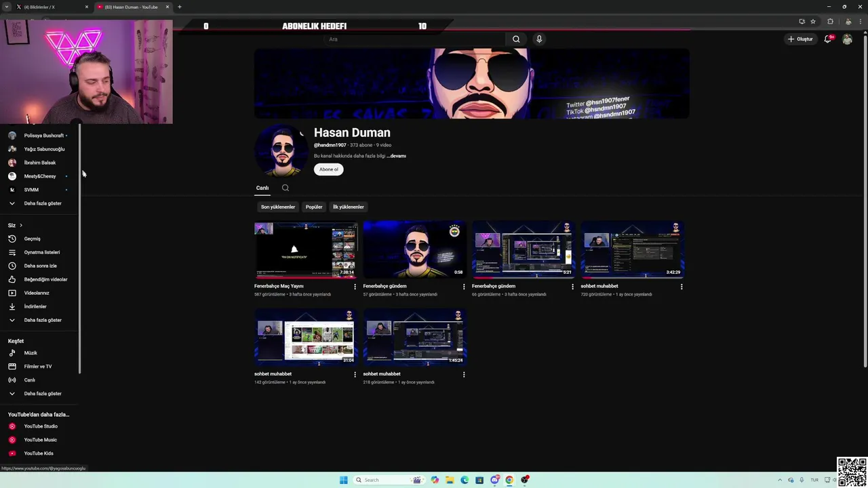Select Son yüklenenler filter chip
This screenshot has height=488, width=868.
(278, 207)
